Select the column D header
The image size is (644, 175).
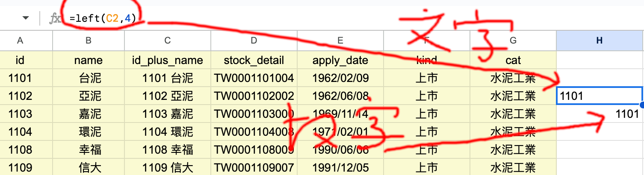[x=254, y=41]
